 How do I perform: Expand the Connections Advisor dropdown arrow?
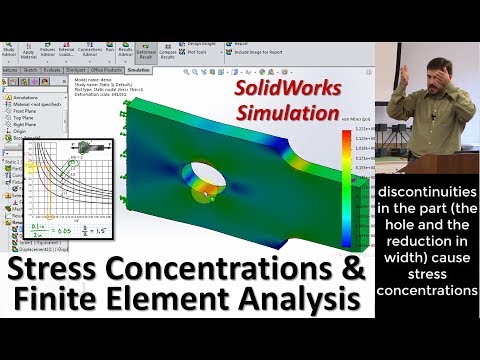[90, 62]
